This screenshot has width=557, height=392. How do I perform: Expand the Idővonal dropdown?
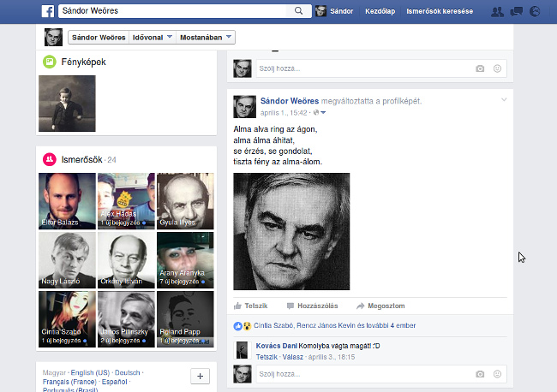(x=152, y=38)
